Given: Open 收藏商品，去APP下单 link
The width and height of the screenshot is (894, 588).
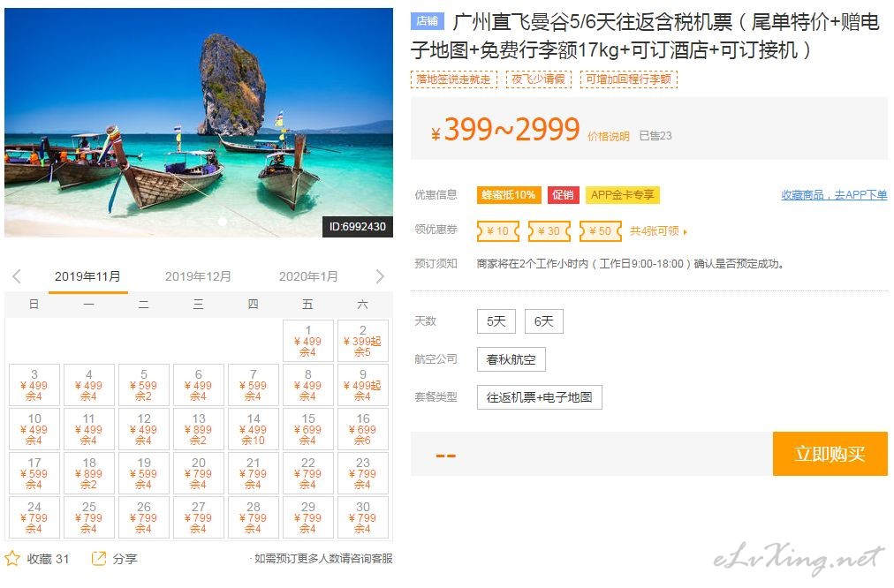Looking at the screenshot, I should tap(834, 195).
